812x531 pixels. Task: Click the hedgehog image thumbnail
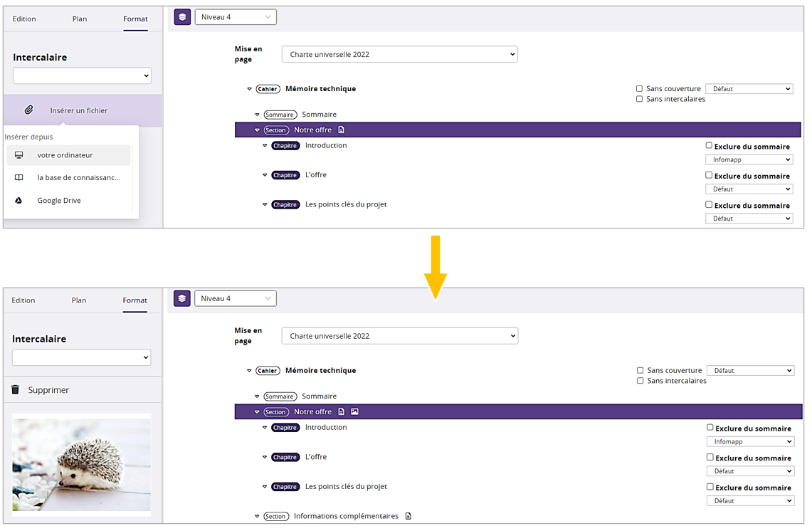(82, 464)
